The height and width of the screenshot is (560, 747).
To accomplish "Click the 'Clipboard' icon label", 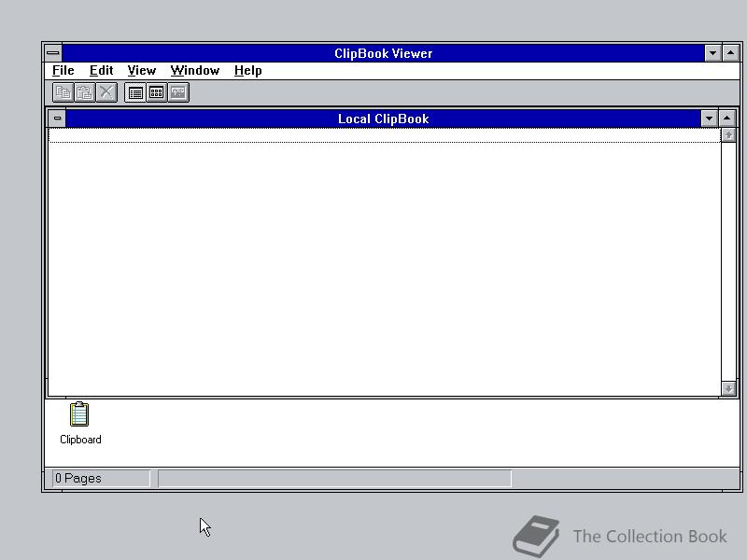I will click(x=80, y=440).
